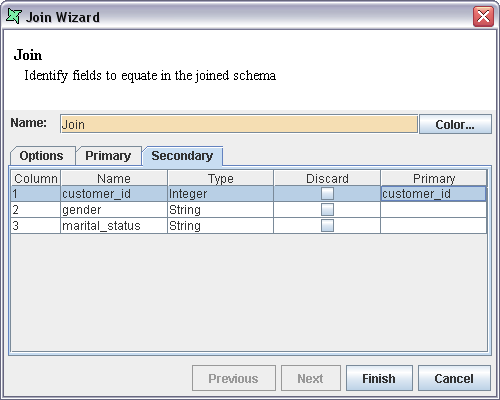Toggle Discard checkbox for gender row
500x400 pixels.
click(x=327, y=210)
